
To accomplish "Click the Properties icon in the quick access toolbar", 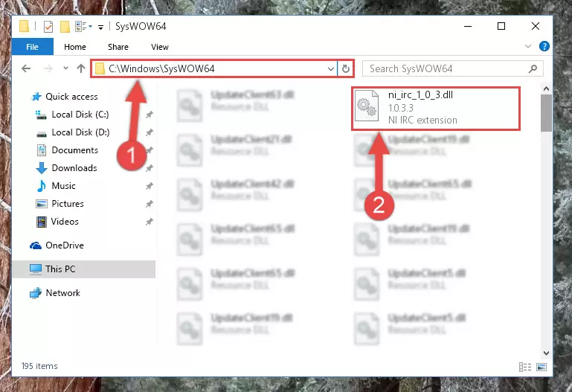I will pos(48,27).
